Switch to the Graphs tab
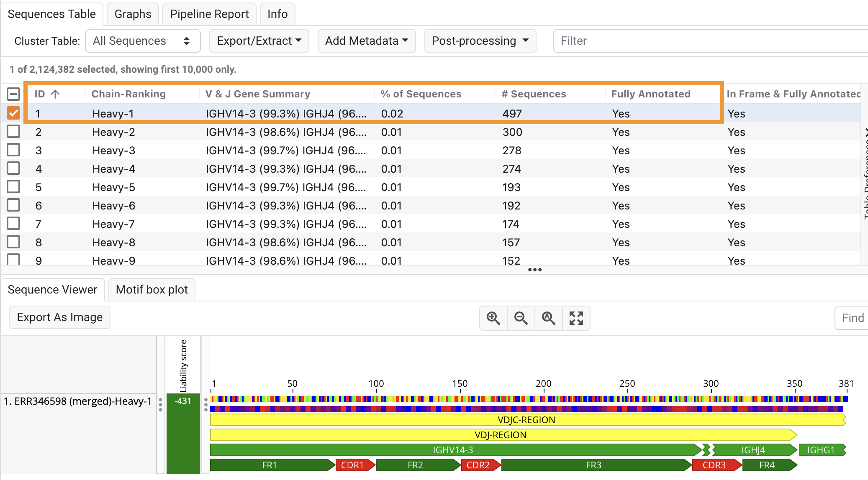Screen dimensions: 868x480 pyautogui.click(x=132, y=14)
